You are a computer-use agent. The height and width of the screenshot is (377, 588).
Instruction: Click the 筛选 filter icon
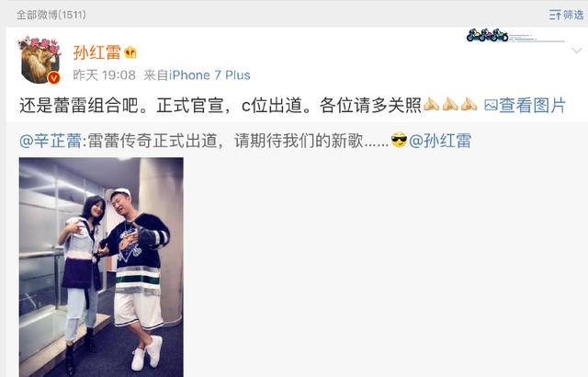point(555,15)
